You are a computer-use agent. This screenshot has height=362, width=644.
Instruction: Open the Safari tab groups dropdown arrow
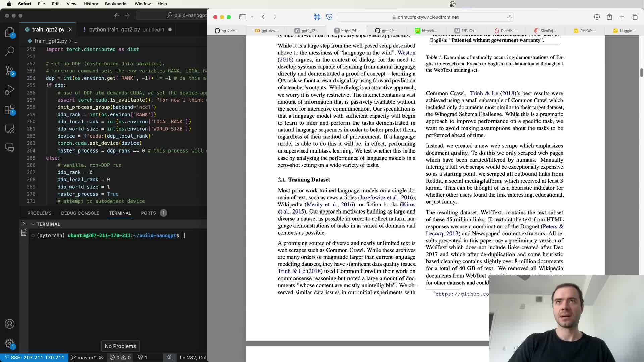click(x=252, y=17)
